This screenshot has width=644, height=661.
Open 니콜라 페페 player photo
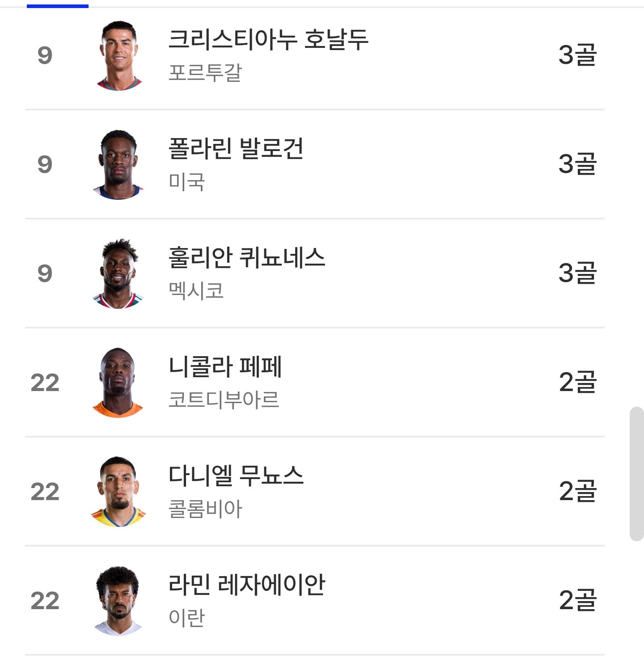pyautogui.click(x=118, y=383)
